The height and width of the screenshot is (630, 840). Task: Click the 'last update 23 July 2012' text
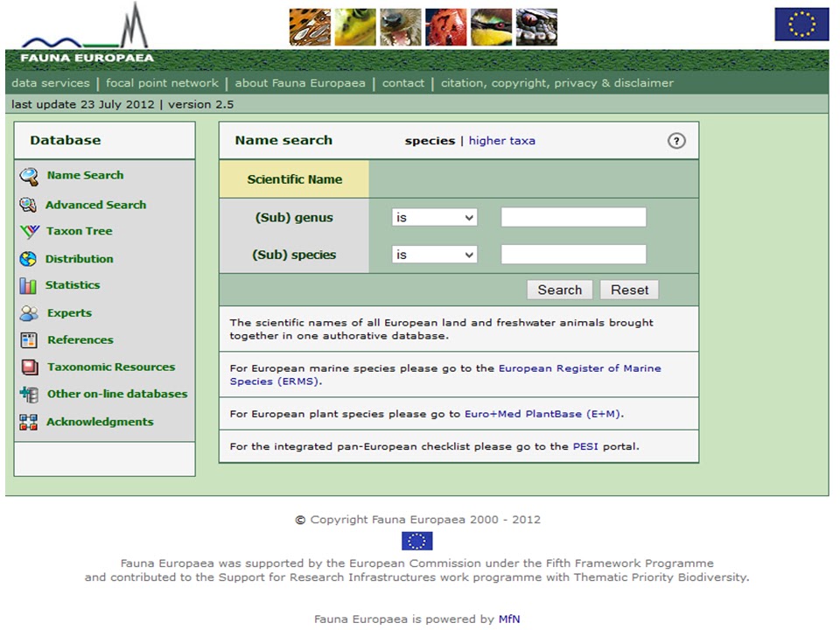point(82,104)
